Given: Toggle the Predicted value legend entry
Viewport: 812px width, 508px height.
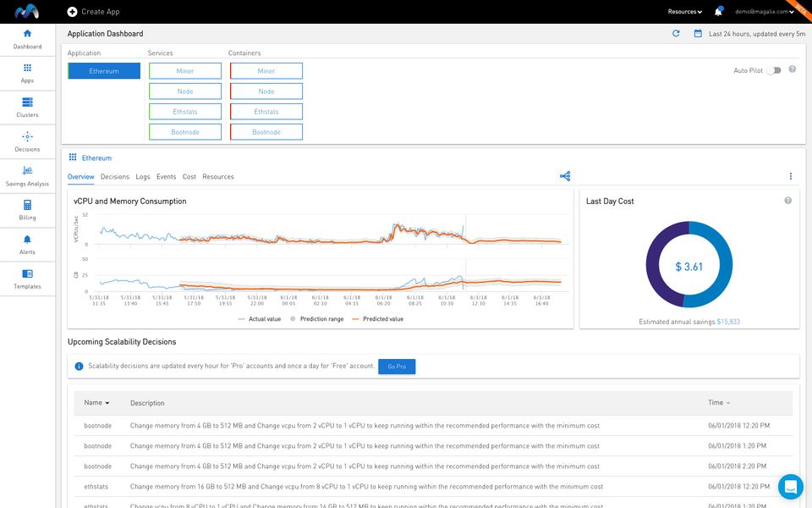Looking at the screenshot, I should point(377,319).
